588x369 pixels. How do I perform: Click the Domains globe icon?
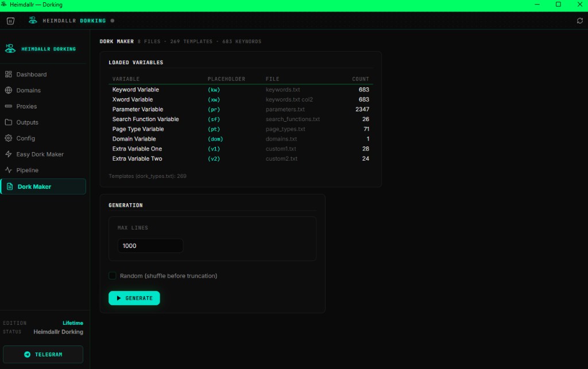point(9,90)
